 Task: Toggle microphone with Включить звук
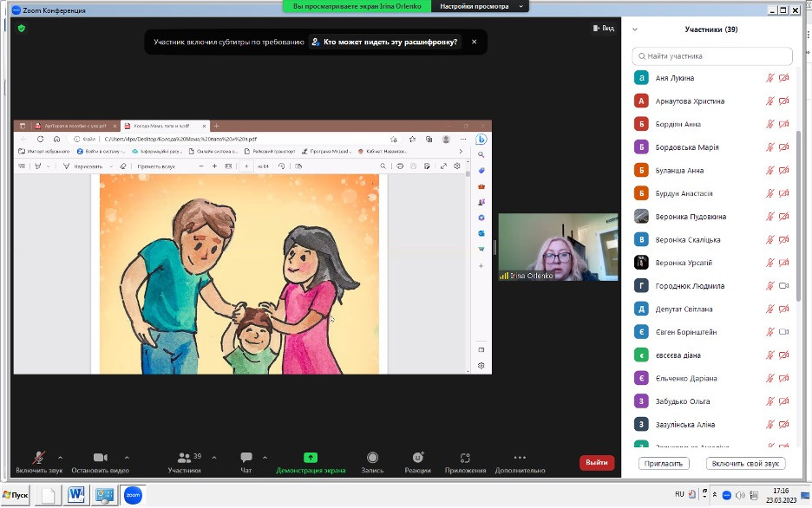(39, 458)
